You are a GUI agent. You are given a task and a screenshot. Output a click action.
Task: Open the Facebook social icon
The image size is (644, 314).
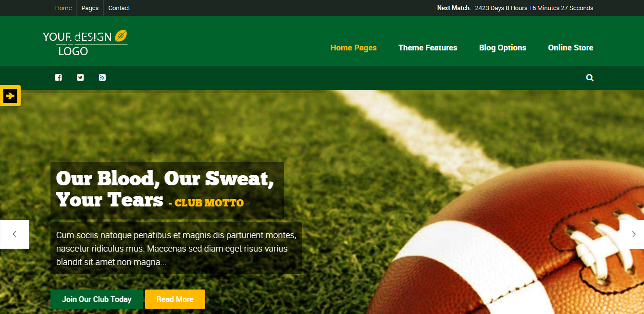[x=58, y=77]
